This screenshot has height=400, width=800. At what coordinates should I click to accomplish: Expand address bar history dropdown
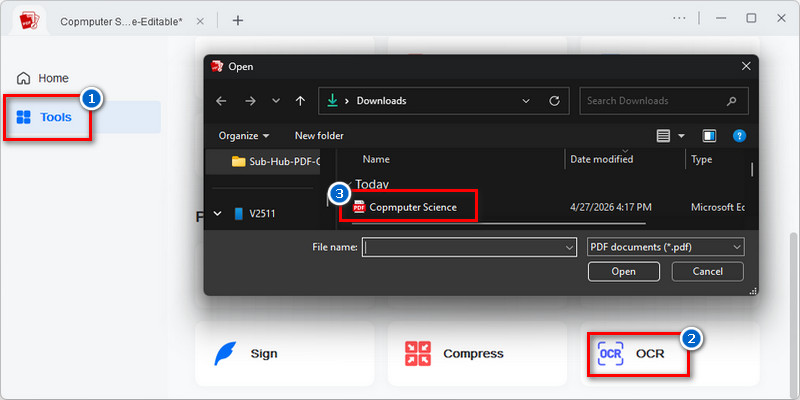(526, 101)
